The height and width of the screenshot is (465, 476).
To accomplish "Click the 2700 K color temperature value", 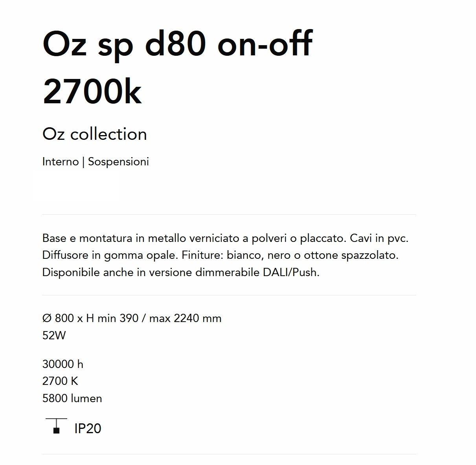I will click(60, 381).
